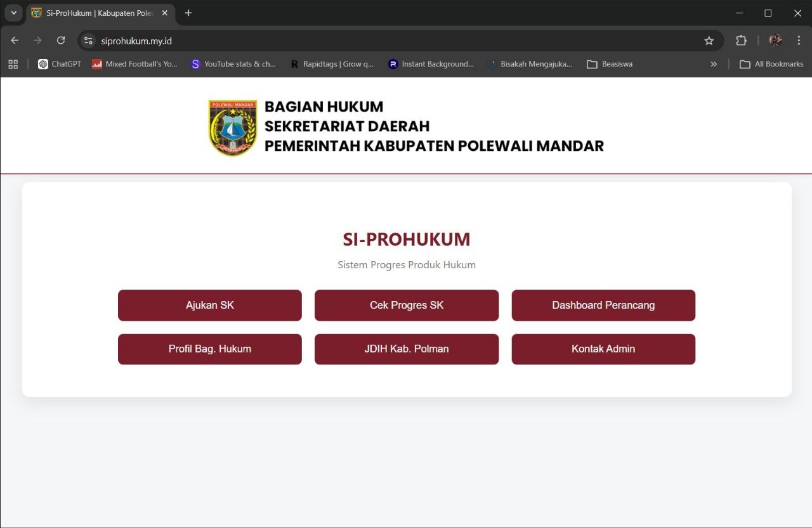Open the Dashboard Perancang
Image resolution: width=812 pixels, height=528 pixels.
coord(603,305)
